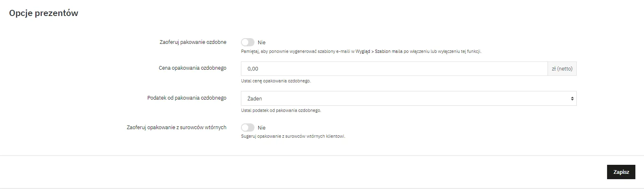Click the 'Podatek od pakowania ozdobnego' label
The image size is (644, 189).
(x=187, y=98)
